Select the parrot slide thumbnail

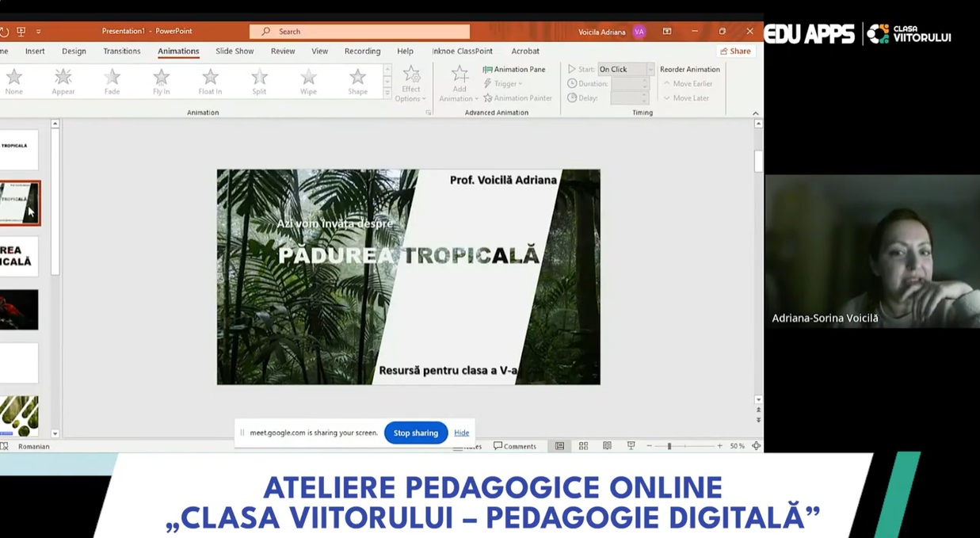tap(19, 309)
